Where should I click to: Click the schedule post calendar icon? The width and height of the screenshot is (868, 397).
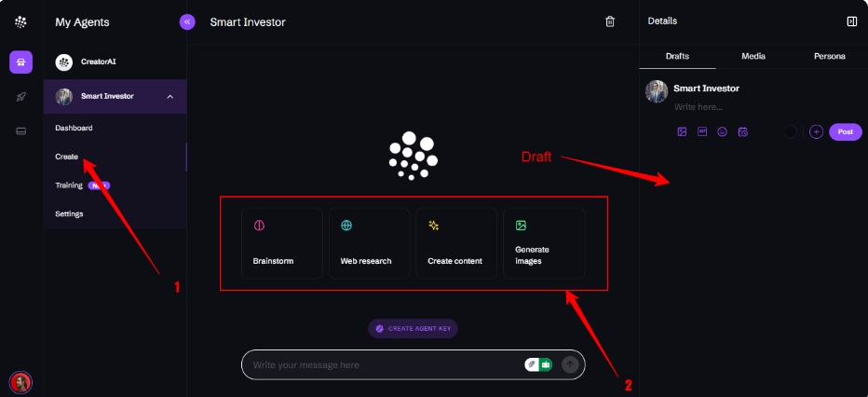point(743,131)
